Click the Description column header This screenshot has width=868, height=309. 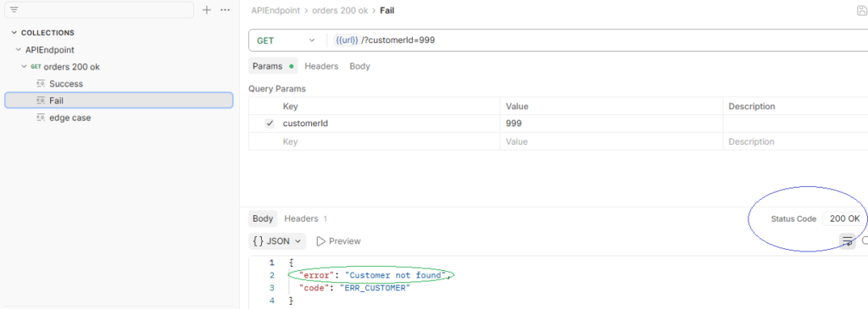[x=752, y=106]
